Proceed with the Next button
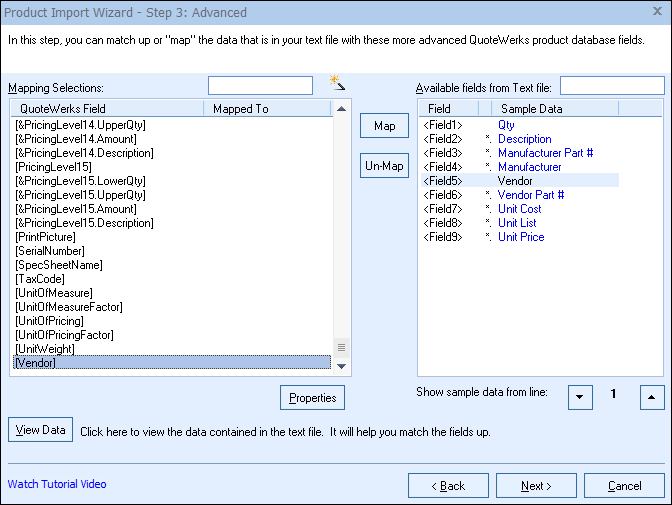This screenshot has width=672, height=505. coord(535,486)
